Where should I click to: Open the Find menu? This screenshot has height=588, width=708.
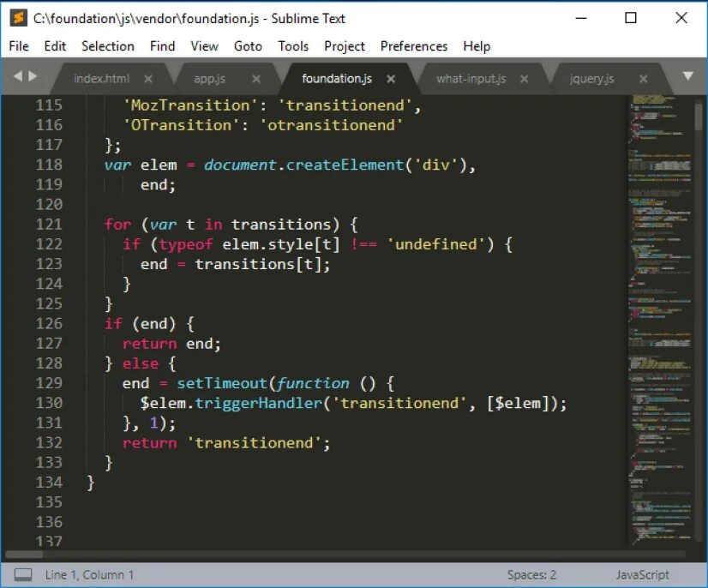click(x=163, y=46)
